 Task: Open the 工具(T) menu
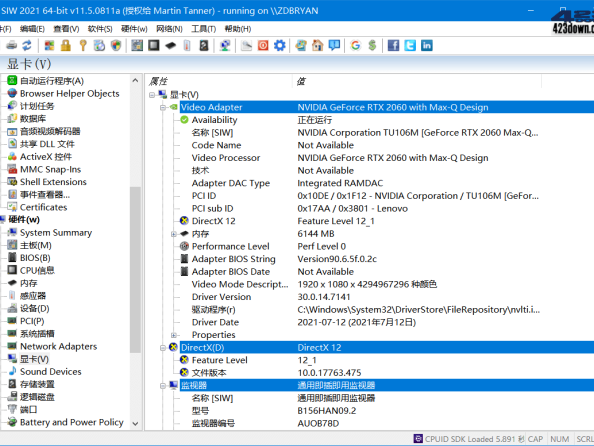(x=203, y=29)
